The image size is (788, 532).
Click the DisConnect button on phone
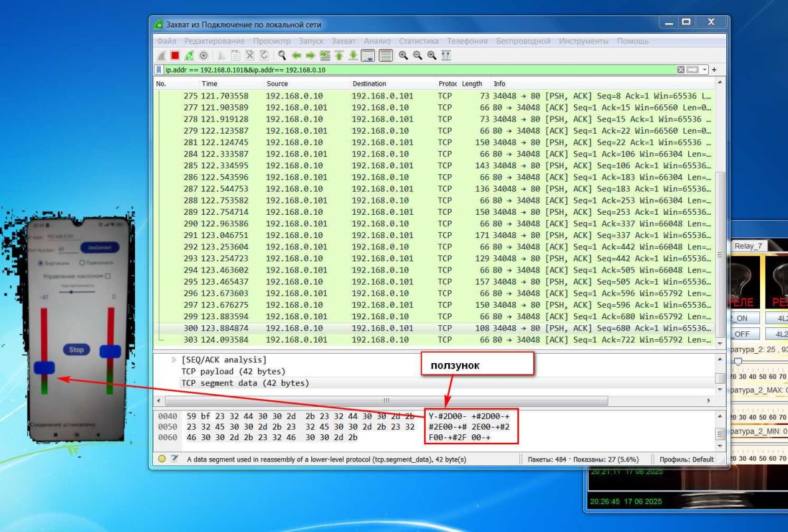point(99,248)
